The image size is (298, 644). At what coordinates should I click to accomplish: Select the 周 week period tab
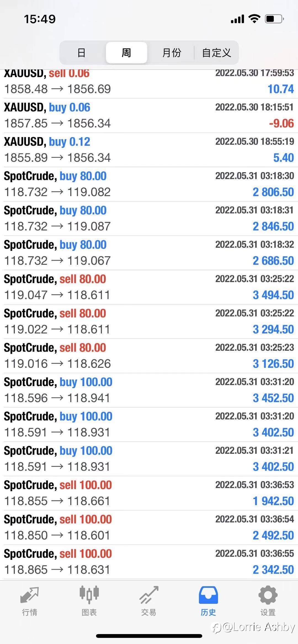[x=126, y=53]
